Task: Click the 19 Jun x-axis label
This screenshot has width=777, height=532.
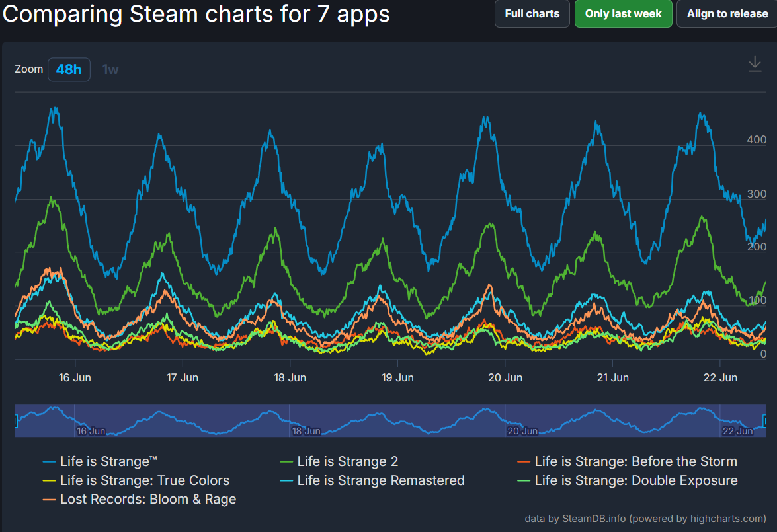Action: click(x=397, y=377)
